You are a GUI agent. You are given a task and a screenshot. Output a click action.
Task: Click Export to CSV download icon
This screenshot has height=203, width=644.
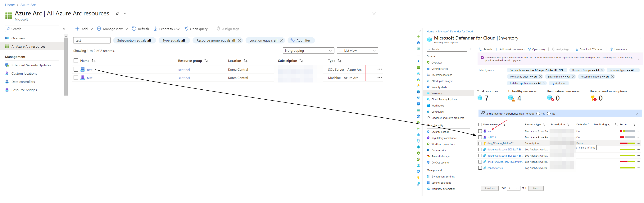155,29
